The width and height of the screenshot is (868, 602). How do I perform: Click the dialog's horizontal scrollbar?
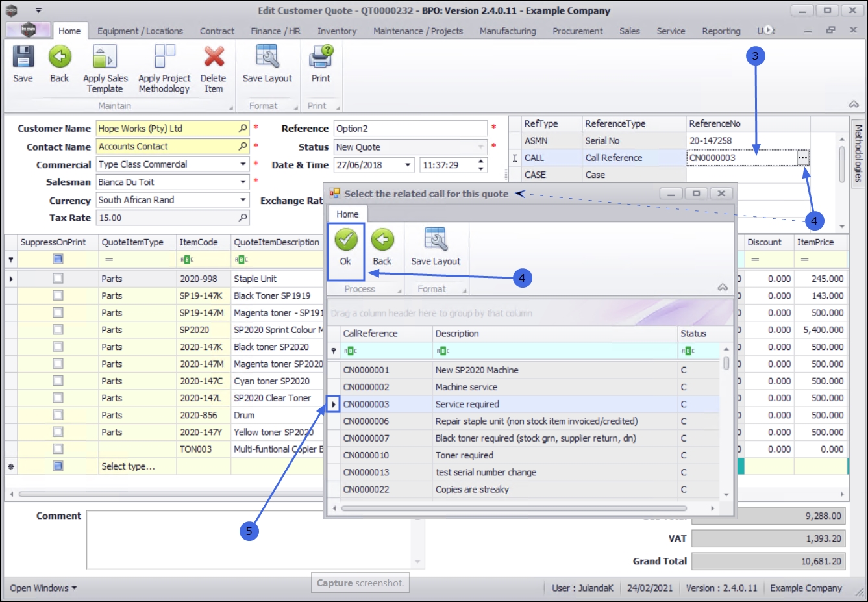point(514,508)
